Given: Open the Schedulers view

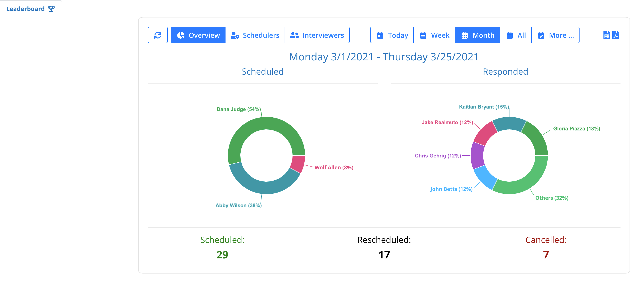Looking at the screenshot, I should click(255, 35).
